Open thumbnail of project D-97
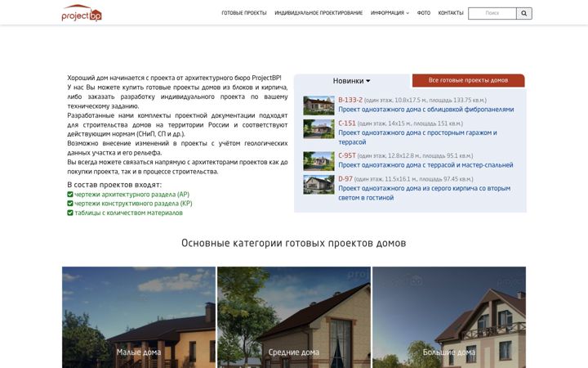 (x=318, y=184)
